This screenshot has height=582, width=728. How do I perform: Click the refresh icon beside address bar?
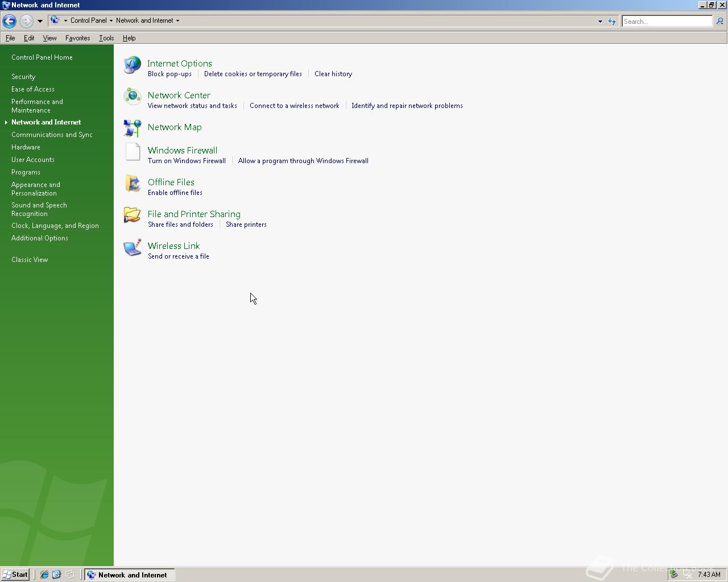tap(612, 21)
